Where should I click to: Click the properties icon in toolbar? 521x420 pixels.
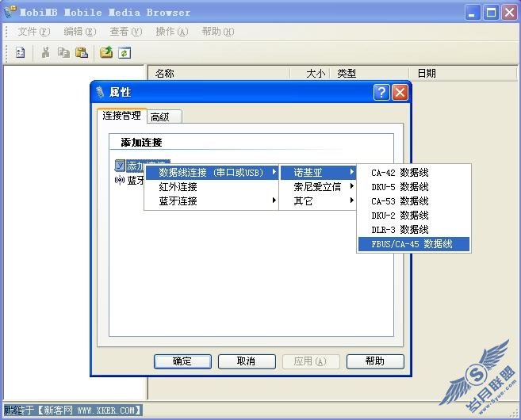click(21, 52)
